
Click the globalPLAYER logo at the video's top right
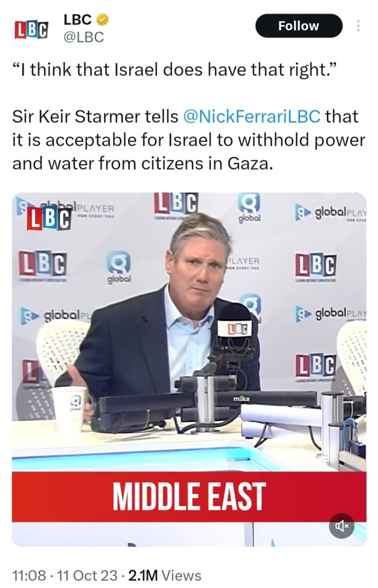pos(330,213)
